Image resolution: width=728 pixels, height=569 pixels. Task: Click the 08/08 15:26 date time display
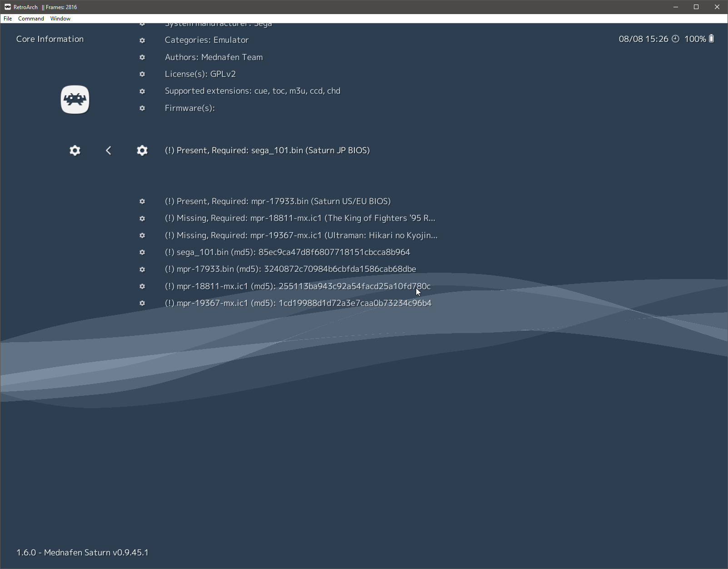(643, 39)
